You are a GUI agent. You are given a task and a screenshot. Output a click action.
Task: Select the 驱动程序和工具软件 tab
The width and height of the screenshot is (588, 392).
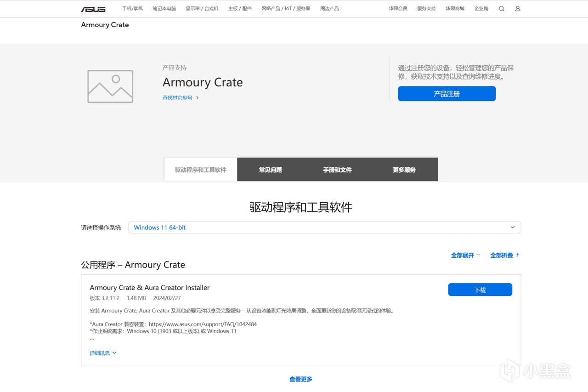(x=201, y=170)
